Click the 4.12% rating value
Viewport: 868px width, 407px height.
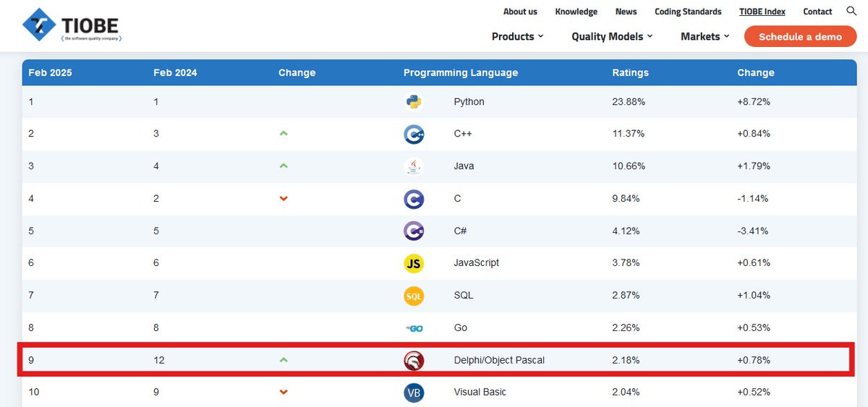pos(626,231)
